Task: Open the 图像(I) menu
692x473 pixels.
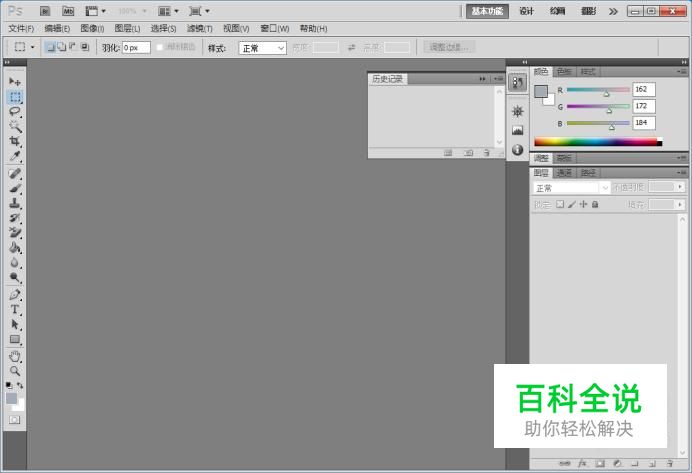Action: click(x=92, y=29)
